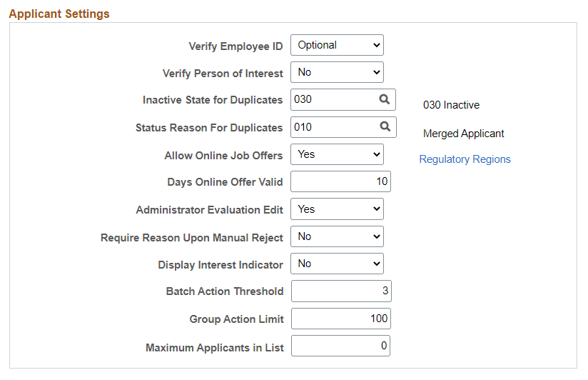Click the Merged Applicant description text
Screen dimensions: 588x380
(x=463, y=134)
